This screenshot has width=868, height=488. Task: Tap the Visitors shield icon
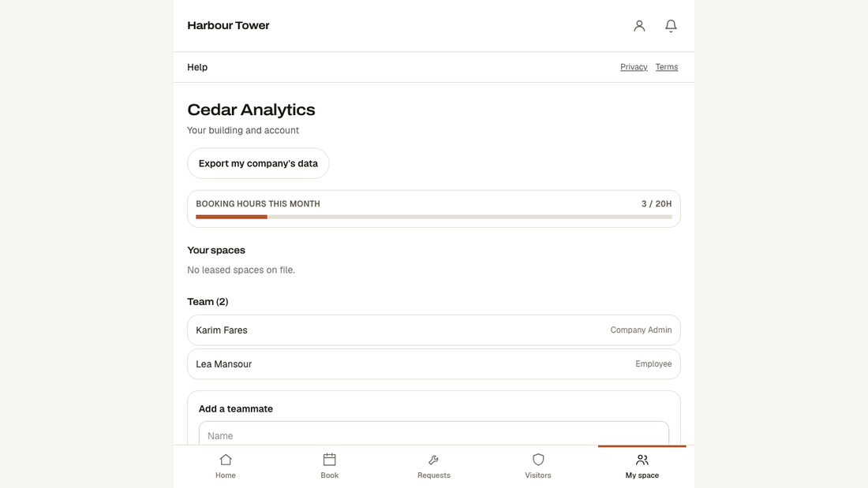pyautogui.click(x=538, y=460)
